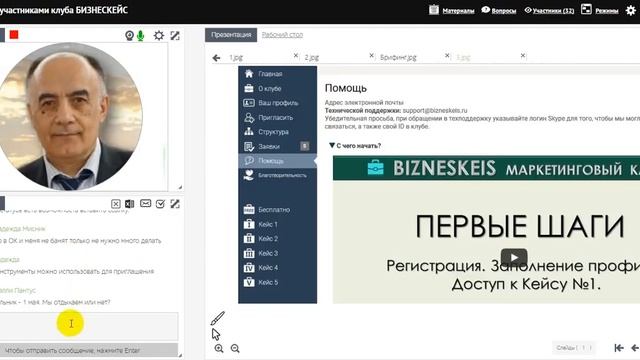The height and width of the screenshot is (360, 640).
Task: Open Кейс 5 in the sidebar
Action: (x=278, y=282)
